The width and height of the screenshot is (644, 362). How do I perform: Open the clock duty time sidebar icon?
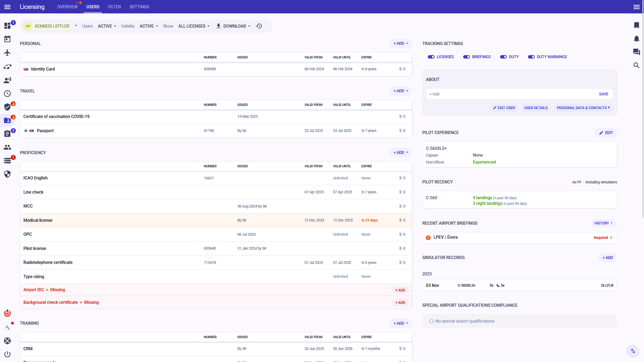[7, 94]
